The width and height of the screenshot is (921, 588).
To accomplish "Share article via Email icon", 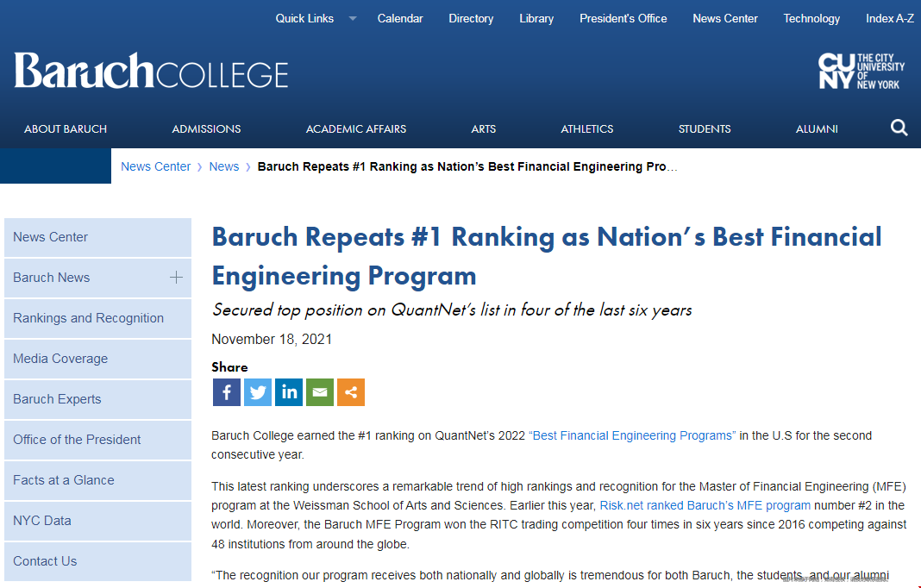I will click(320, 391).
